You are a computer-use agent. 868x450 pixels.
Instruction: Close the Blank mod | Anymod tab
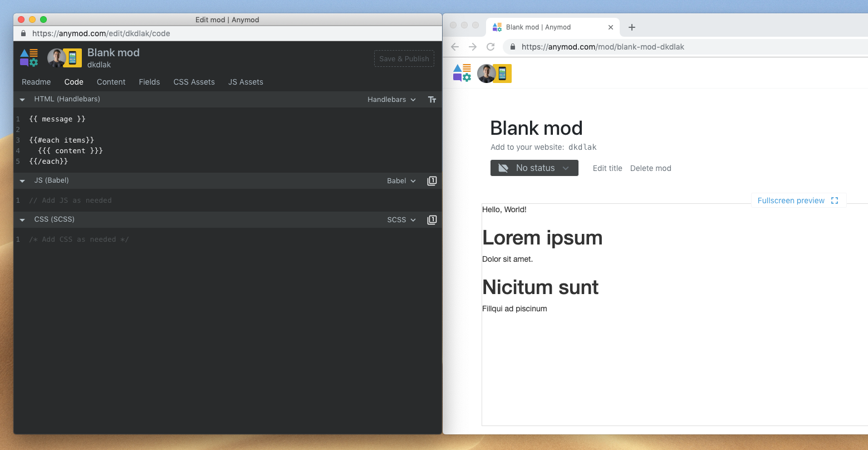(x=611, y=27)
